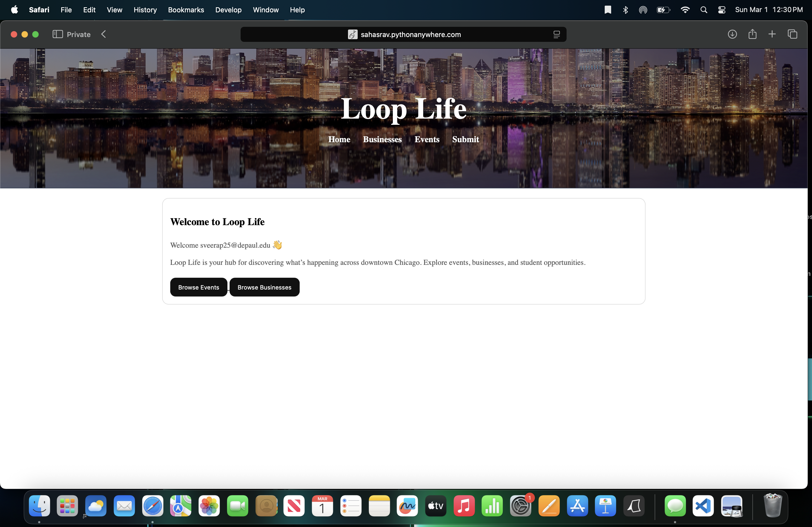Open the Wi-Fi status menu
This screenshot has height=527, width=812.
click(x=685, y=10)
